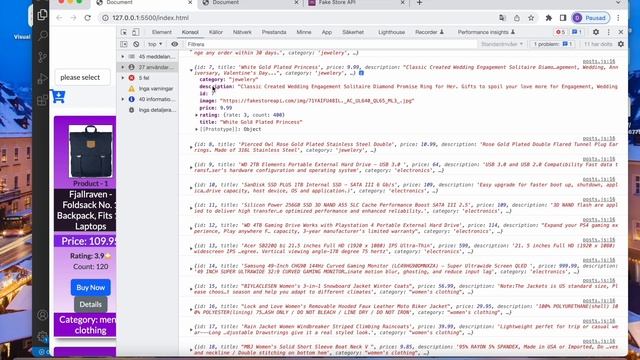Clear the console with the ban icon

[136, 44]
